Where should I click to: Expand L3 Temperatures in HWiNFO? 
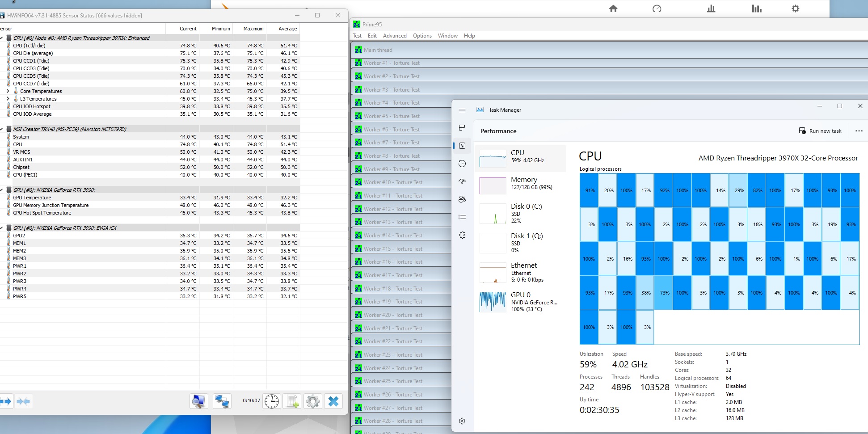tap(8, 99)
